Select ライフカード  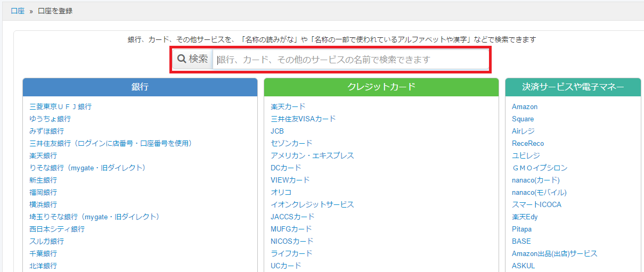291,253
